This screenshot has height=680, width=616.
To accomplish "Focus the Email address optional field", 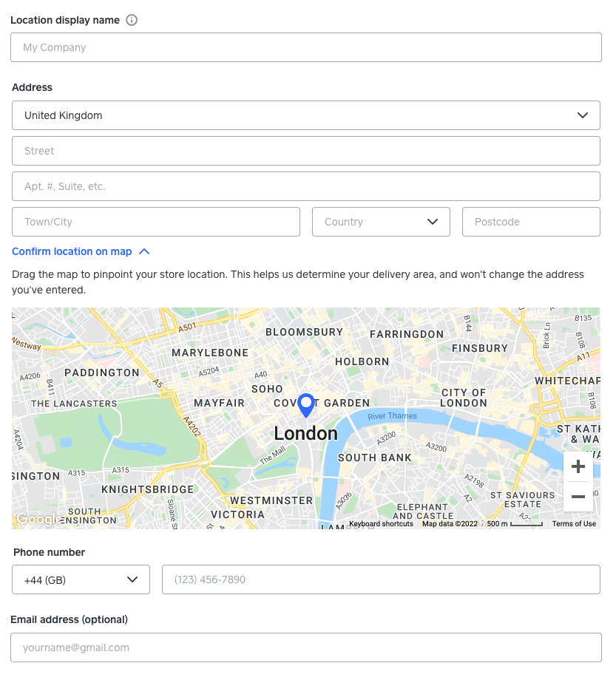I will click(306, 647).
